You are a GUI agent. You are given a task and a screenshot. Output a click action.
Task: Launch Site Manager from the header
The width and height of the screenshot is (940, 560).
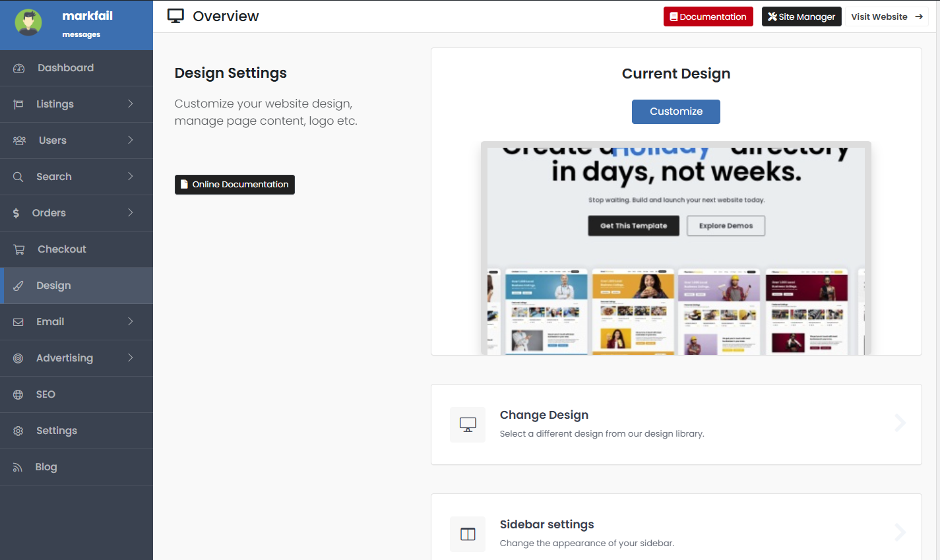(x=801, y=16)
